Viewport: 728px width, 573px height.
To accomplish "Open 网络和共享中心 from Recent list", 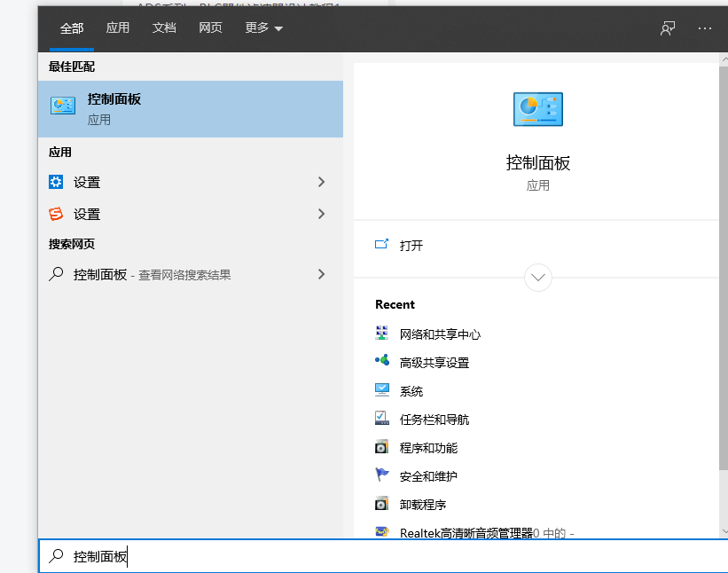I will [439, 333].
